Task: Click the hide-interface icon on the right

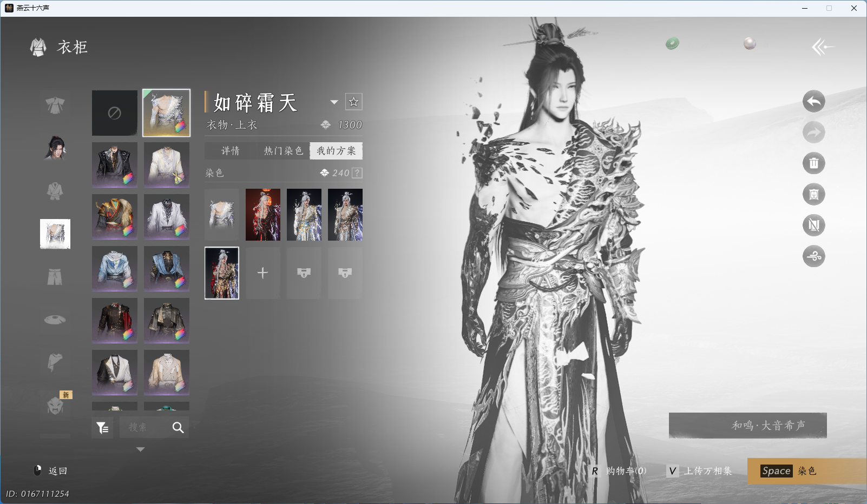Action: (813, 226)
